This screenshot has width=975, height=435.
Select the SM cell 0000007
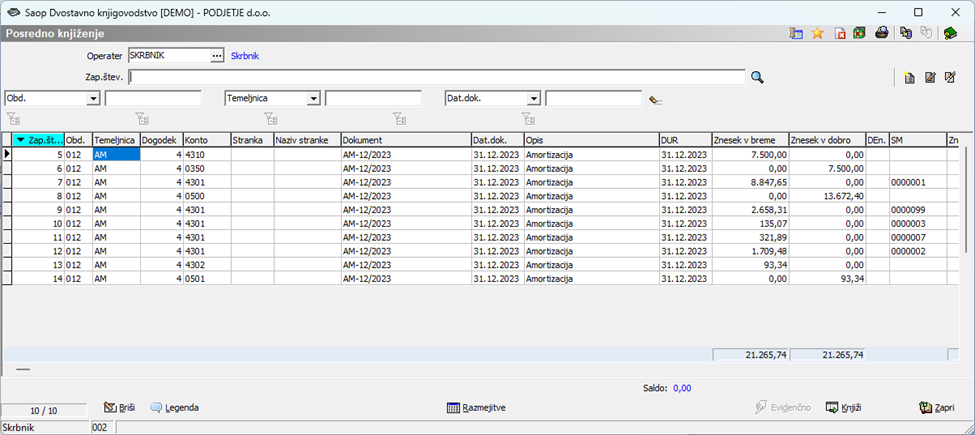[917, 237]
